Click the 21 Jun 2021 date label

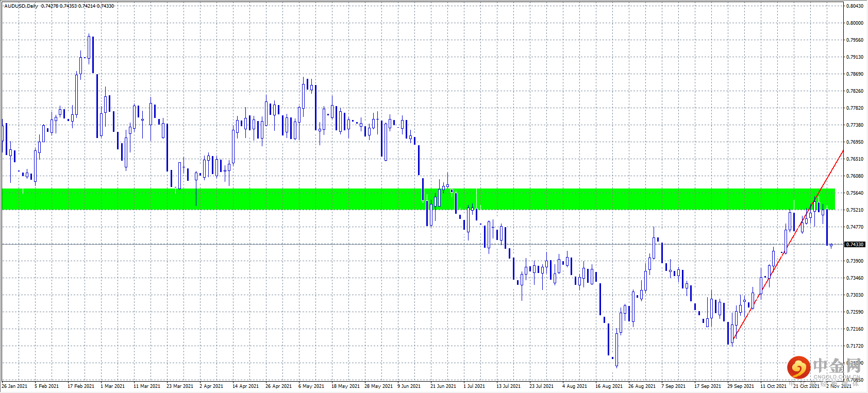(443, 386)
